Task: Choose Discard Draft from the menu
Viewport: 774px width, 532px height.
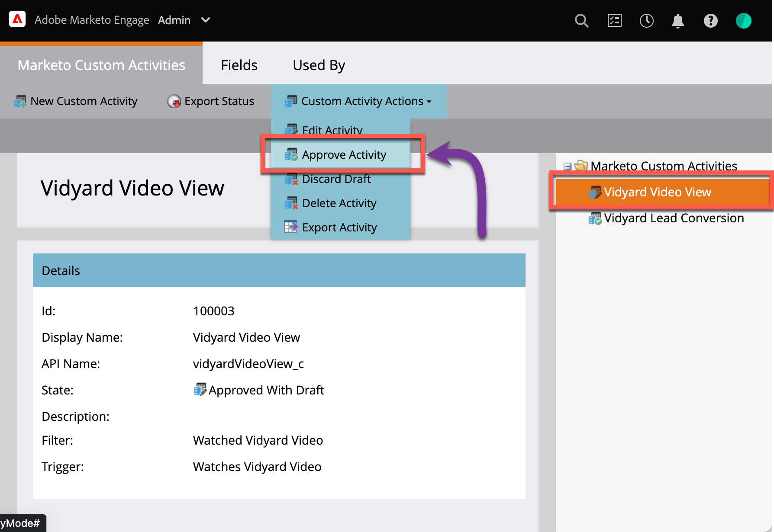Action: [x=341, y=179]
